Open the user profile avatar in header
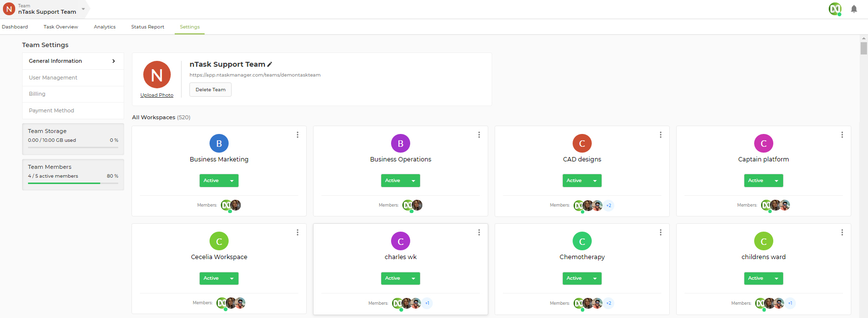Image resolution: width=868 pixels, height=318 pixels. 835,9
